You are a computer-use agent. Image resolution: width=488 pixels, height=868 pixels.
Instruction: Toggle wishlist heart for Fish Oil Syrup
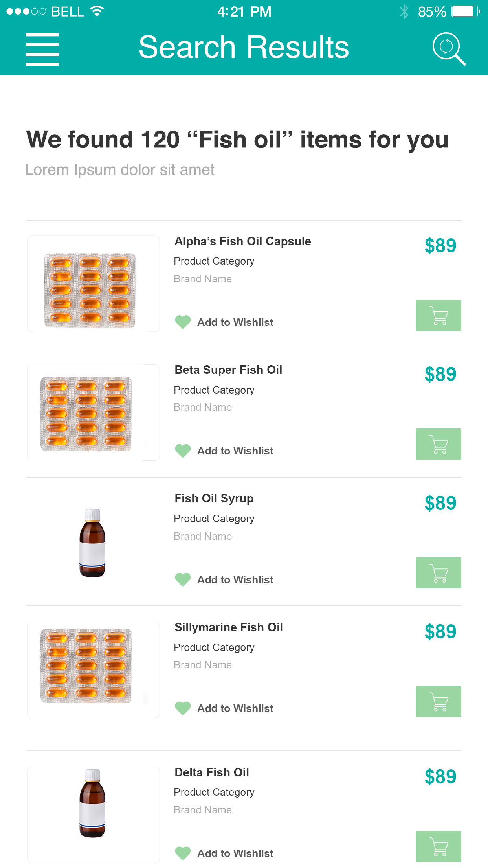click(183, 579)
